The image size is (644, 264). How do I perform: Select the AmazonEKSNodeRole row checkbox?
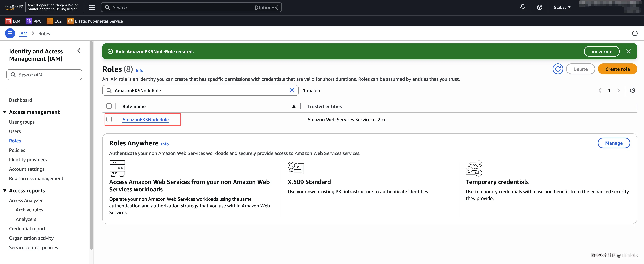(109, 119)
